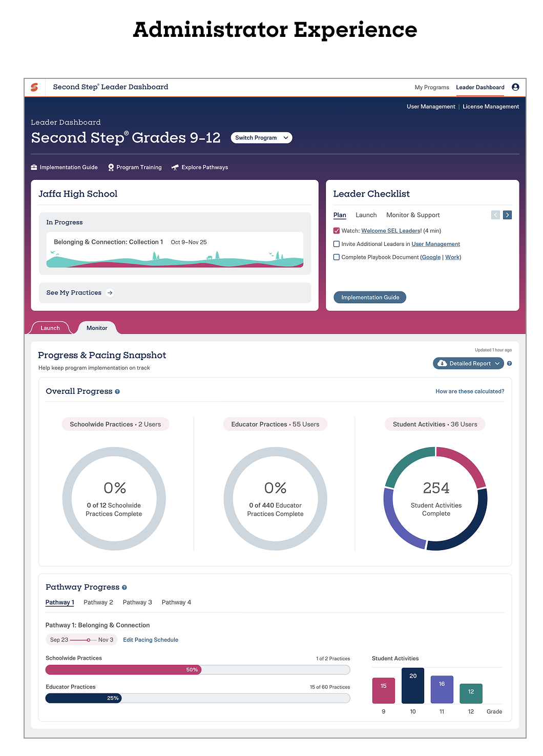543x756 pixels.
Task: Switch to the Monitor tab
Action: 97,328
